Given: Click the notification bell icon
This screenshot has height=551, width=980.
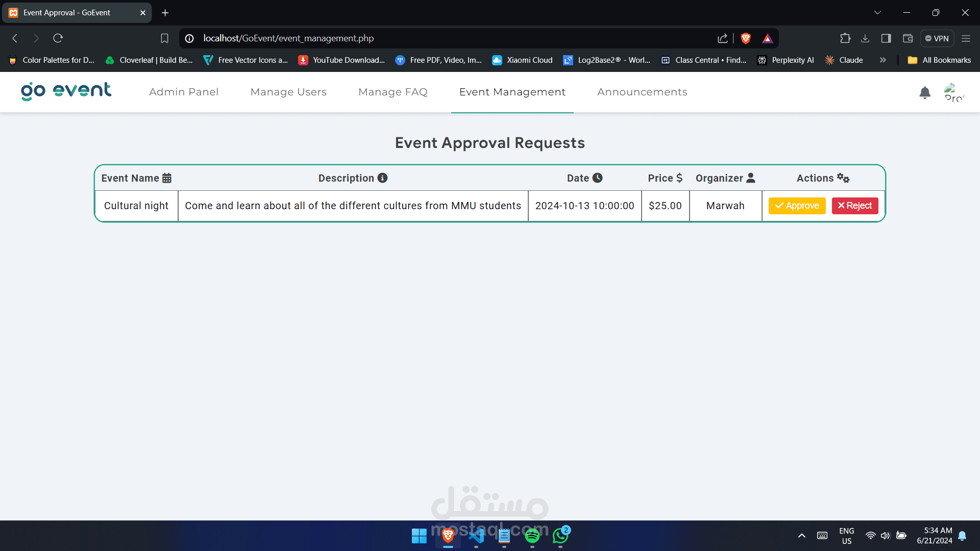Looking at the screenshot, I should point(924,92).
